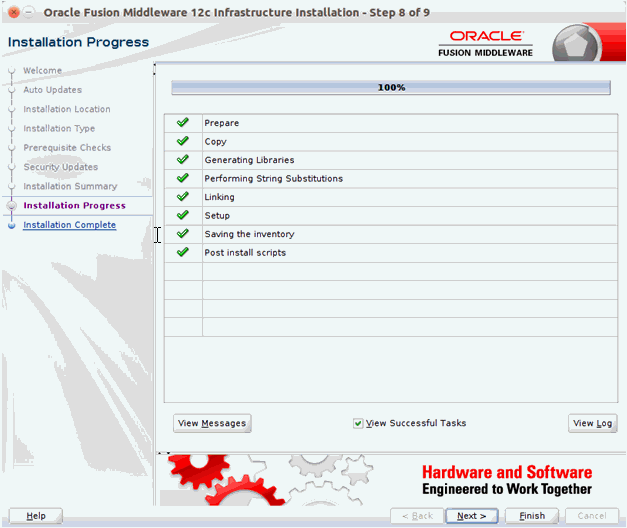The width and height of the screenshot is (627, 528).
Task: Minimize the installer window
Action: coord(28,12)
